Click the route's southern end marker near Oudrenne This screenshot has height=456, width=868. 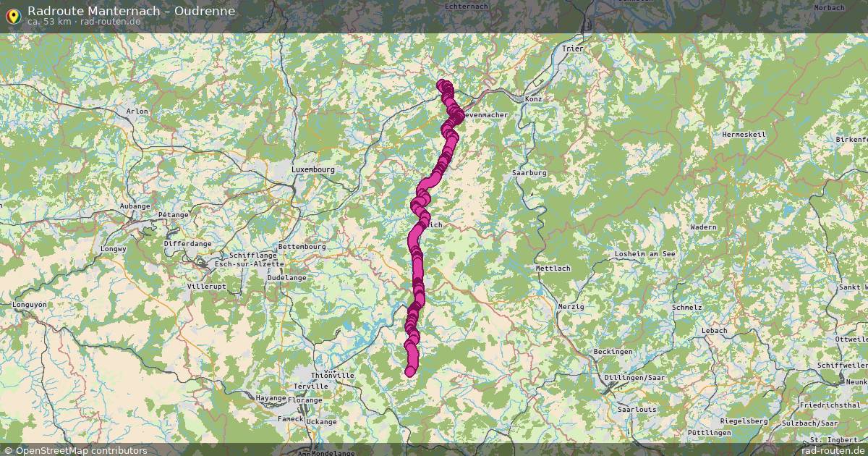(x=410, y=371)
